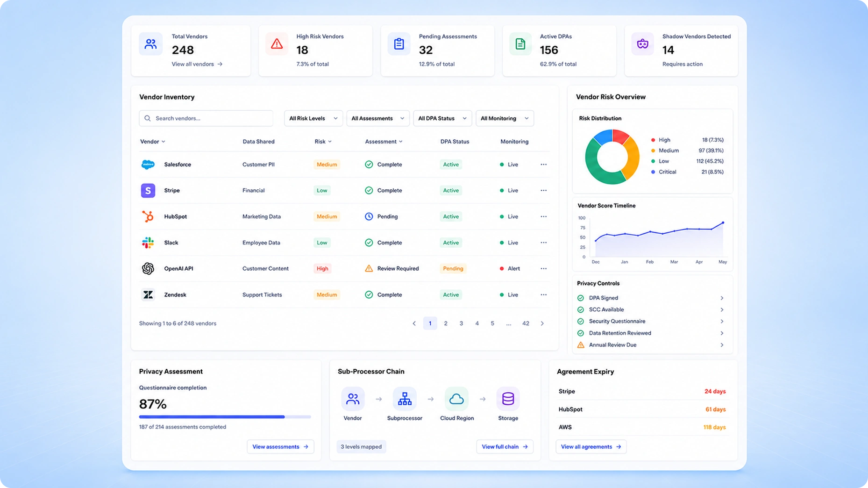Select the Subprocessor icon in the chain
Screen dimensions: 868x488
click(405, 399)
